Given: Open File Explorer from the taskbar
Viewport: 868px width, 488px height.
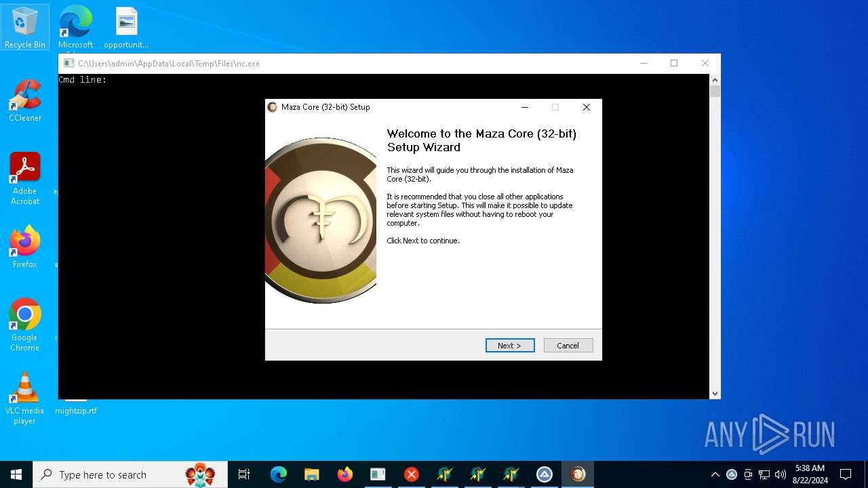Looking at the screenshot, I should tap(312, 474).
